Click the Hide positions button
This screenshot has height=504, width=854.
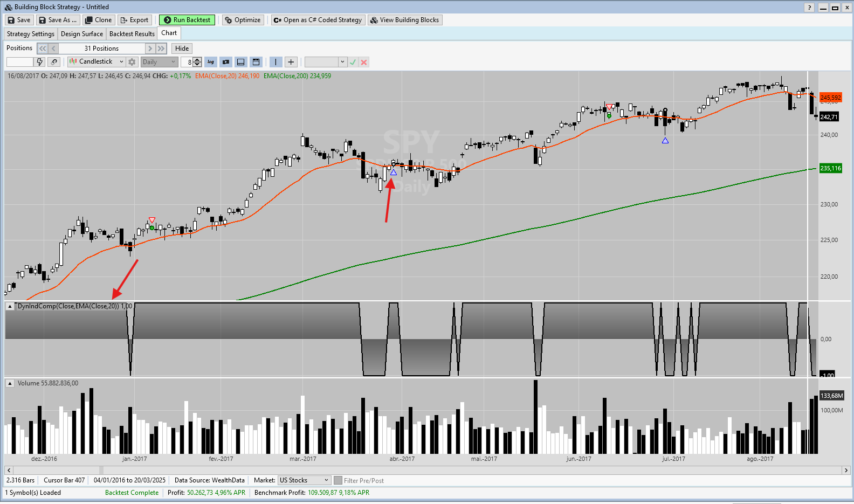click(x=182, y=49)
